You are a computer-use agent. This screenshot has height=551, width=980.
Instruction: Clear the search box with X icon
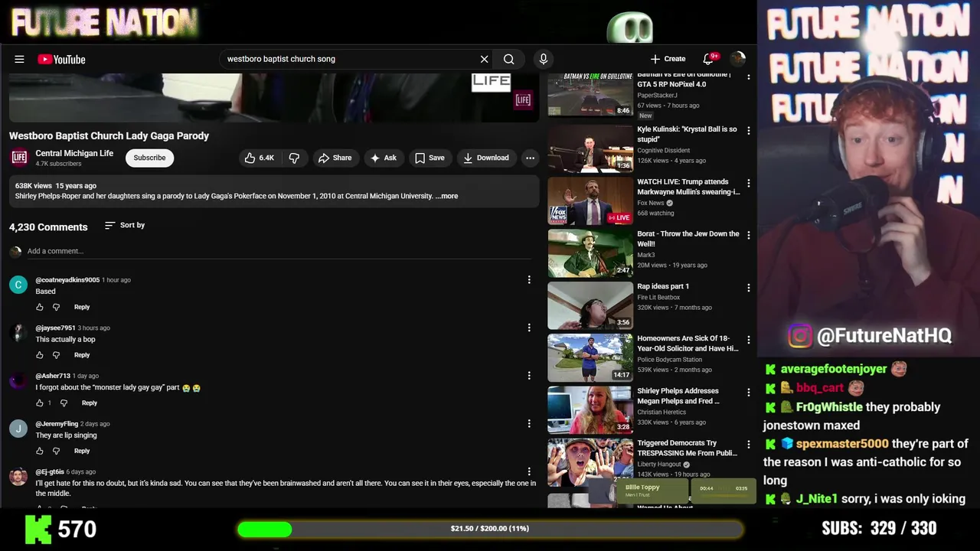pyautogui.click(x=484, y=59)
